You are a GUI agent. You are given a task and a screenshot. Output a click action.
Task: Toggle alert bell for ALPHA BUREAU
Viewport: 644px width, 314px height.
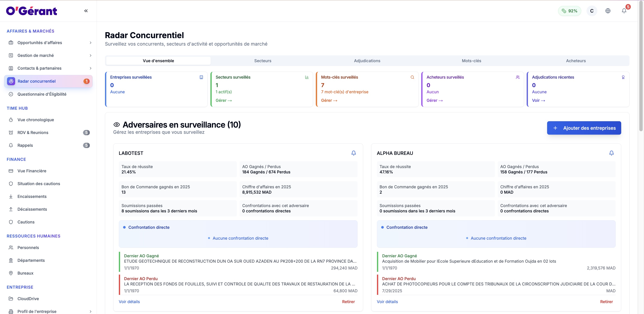click(611, 153)
